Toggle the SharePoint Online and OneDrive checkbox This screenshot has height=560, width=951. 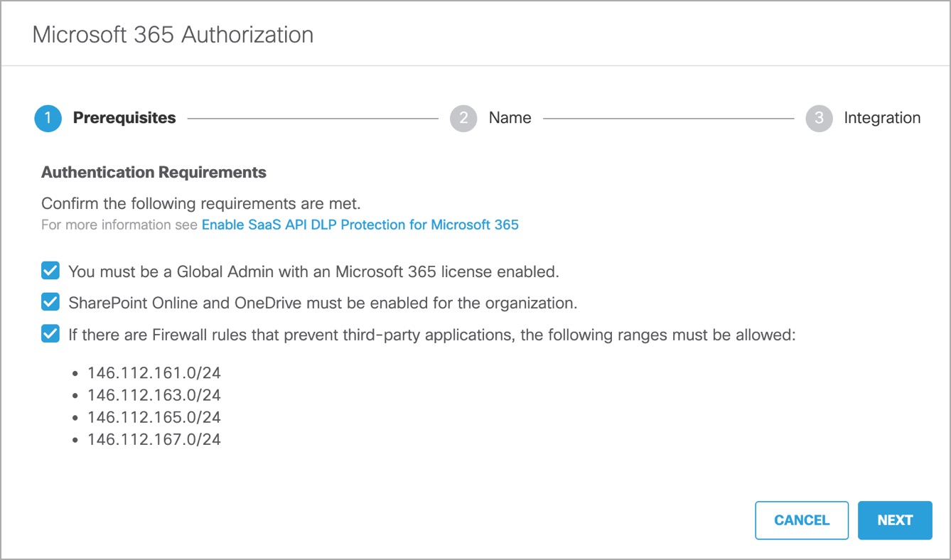coord(50,303)
